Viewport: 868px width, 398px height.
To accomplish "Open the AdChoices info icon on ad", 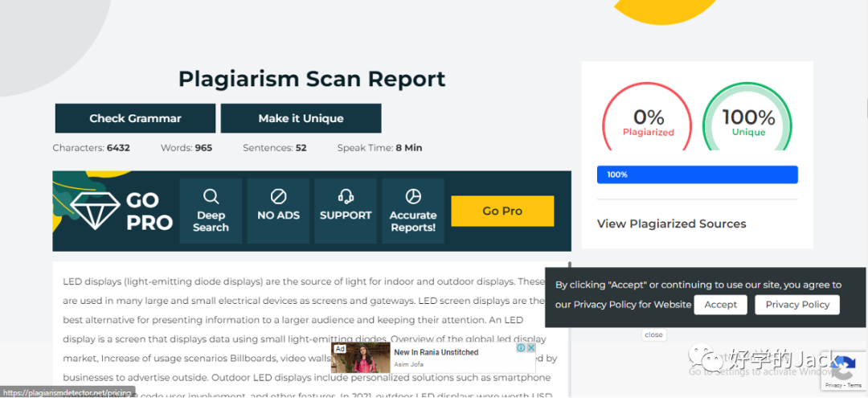I will (521, 347).
